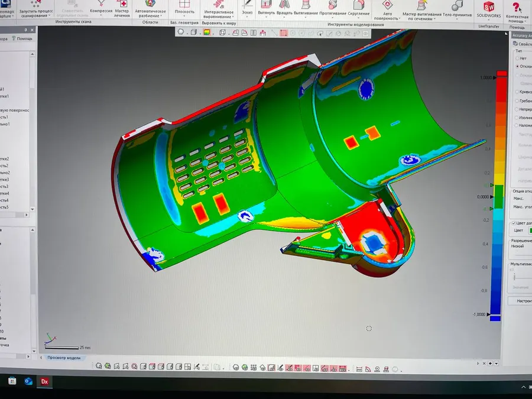Pin the left tree panel
532x399 pixels.
coord(25,30)
